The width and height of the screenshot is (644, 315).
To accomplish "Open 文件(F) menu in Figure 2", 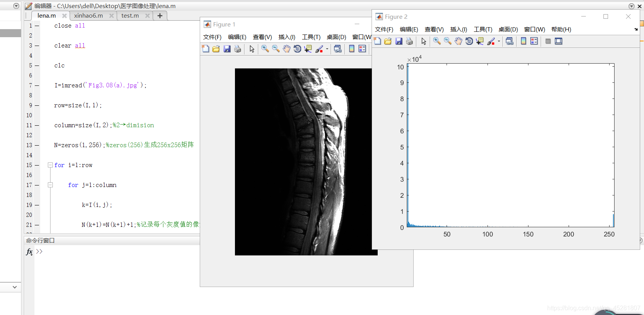I will click(384, 30).
